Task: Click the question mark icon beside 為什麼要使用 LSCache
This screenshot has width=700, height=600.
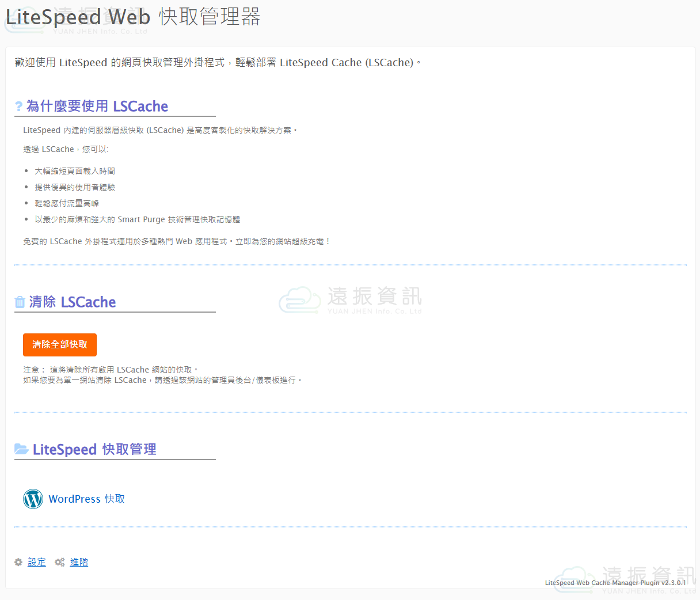Action: (x=19, y=107)
